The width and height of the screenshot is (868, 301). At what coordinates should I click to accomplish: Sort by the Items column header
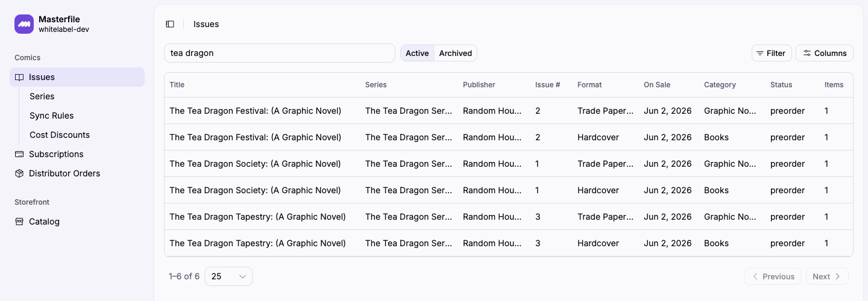tap(834, 85)
